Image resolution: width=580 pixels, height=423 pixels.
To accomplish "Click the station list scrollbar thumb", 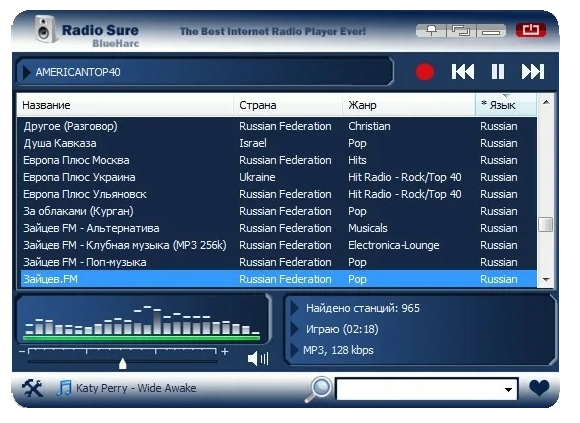I will point(546,224).
